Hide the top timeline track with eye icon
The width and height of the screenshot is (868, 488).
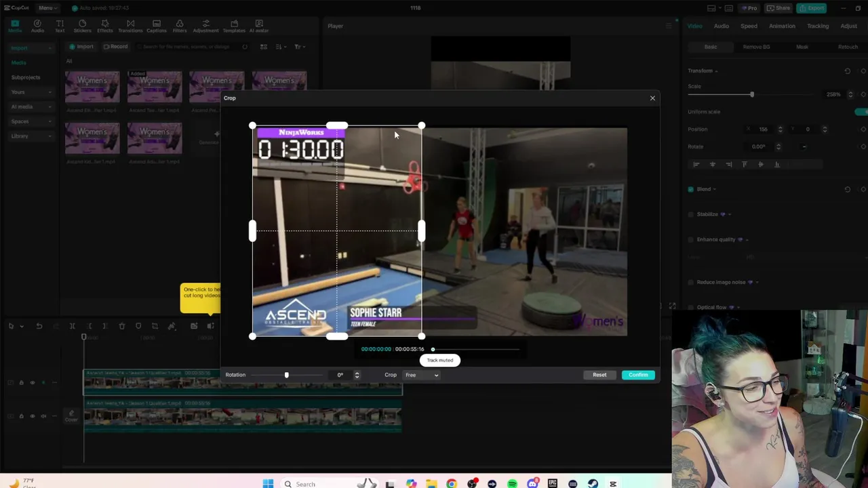tap(32, 382)
